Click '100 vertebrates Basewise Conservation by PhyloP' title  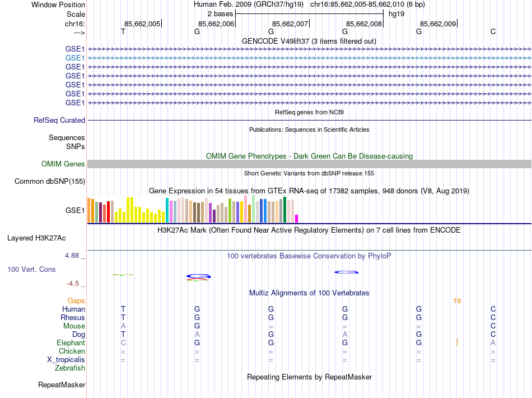click(309, 256)
